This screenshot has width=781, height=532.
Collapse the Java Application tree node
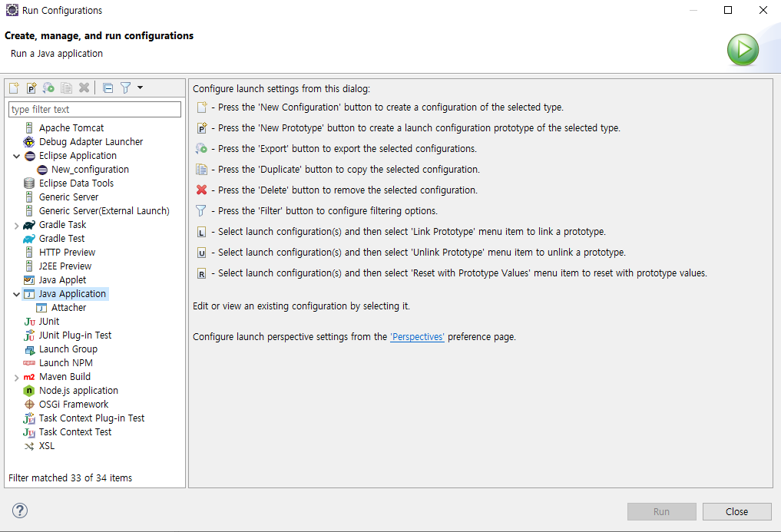[17, 294]
